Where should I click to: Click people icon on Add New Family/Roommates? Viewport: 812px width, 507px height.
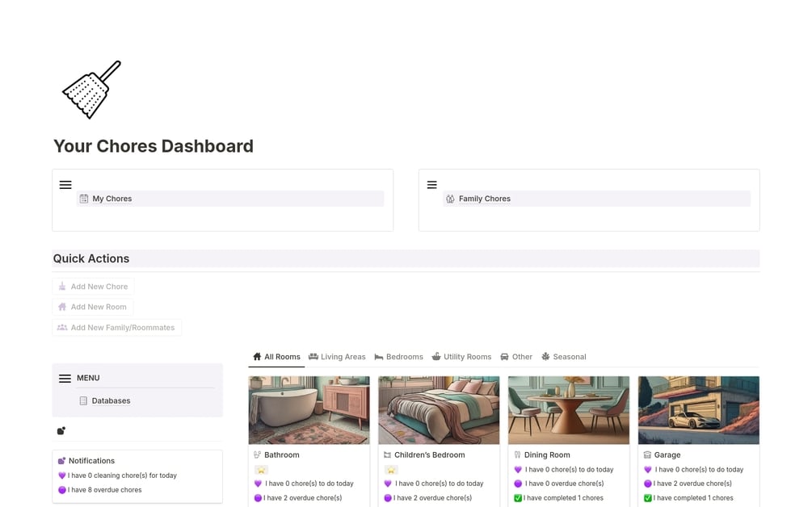[62, 328]
